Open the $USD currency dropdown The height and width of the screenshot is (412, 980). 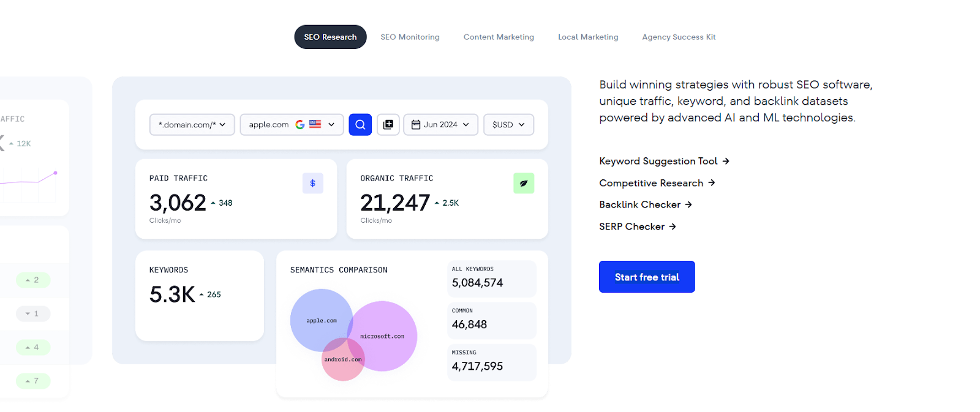[508, 124]
